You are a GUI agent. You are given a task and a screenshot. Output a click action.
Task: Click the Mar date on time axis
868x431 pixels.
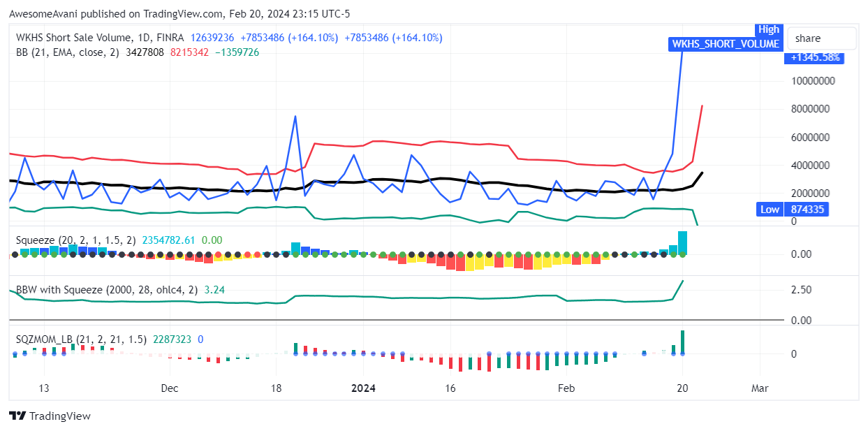[760, 388]
